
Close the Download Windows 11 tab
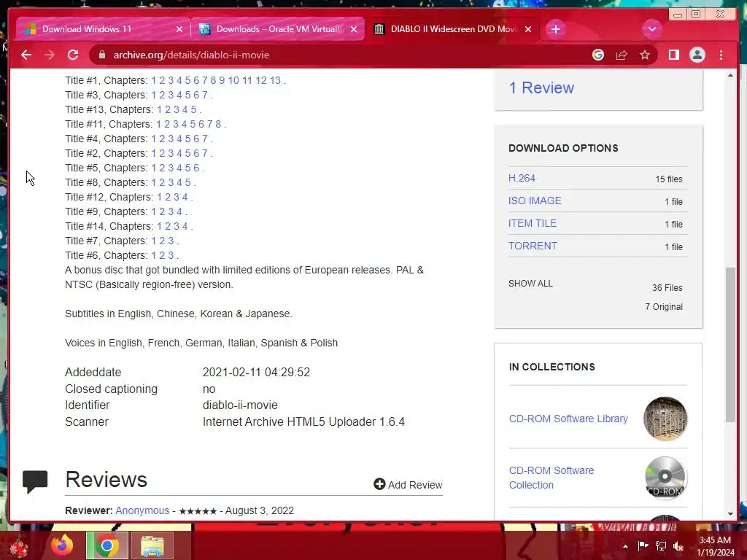(179, 29)
